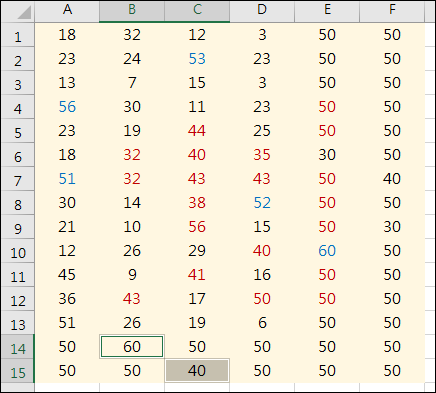Select row 12 header

coord(18,299)
